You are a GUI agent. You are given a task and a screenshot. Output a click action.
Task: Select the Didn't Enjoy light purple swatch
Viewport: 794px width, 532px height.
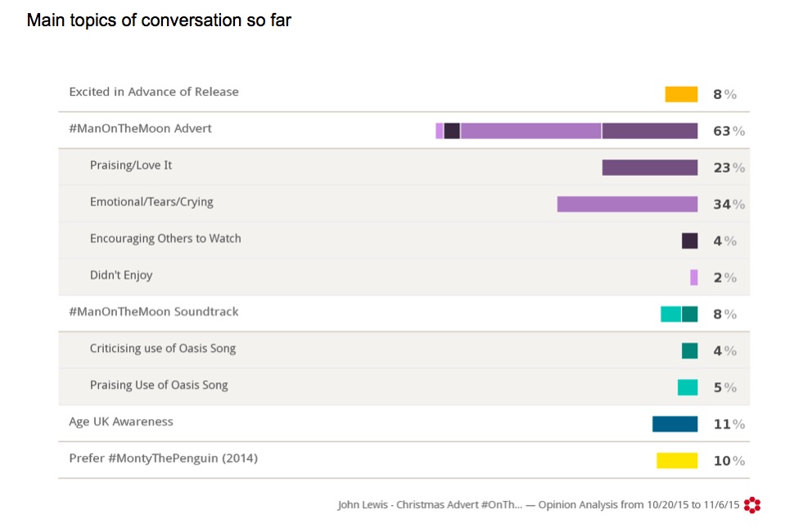click(694, 277)
